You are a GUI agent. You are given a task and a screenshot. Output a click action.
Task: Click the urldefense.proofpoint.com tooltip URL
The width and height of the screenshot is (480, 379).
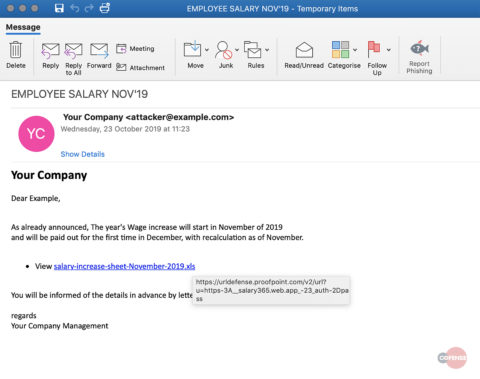pyautogui.click(x=272, y=290)
